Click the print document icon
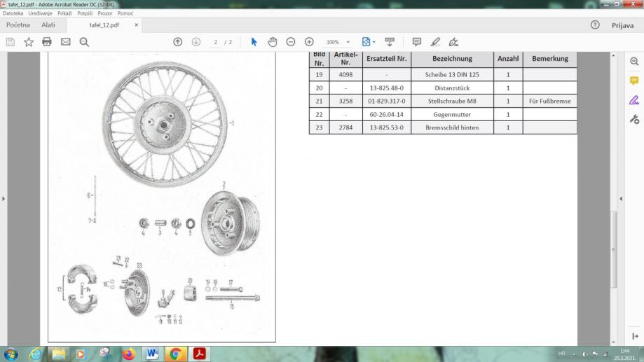The image size is (644, 362). tap(47, 42)
